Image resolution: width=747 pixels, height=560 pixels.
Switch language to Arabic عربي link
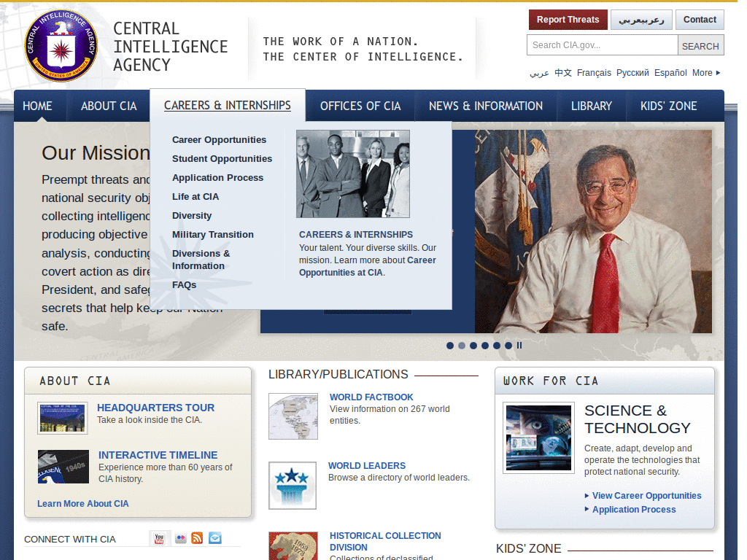click(539, 73)
